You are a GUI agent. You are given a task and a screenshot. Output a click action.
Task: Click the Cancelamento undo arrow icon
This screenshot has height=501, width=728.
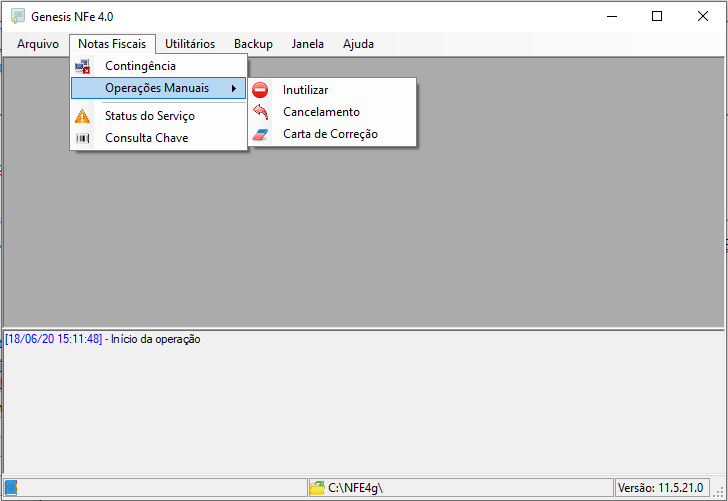click(x=260, y=112)
